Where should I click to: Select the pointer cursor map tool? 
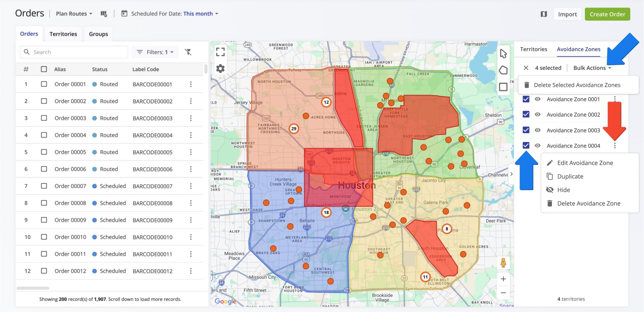click(503, 54)
